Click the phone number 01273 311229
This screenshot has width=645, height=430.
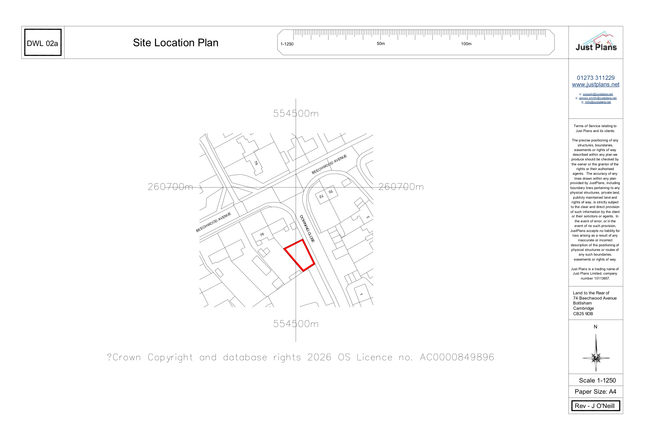596,78
